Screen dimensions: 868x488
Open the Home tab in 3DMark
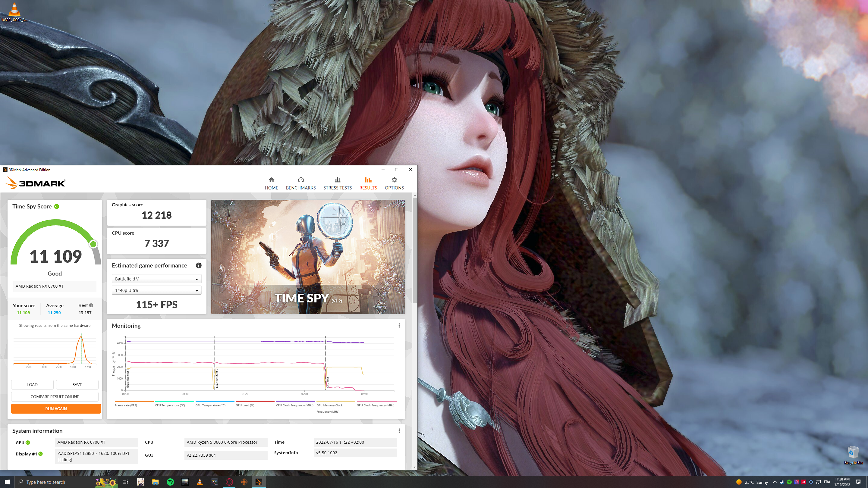coord(271,183)
